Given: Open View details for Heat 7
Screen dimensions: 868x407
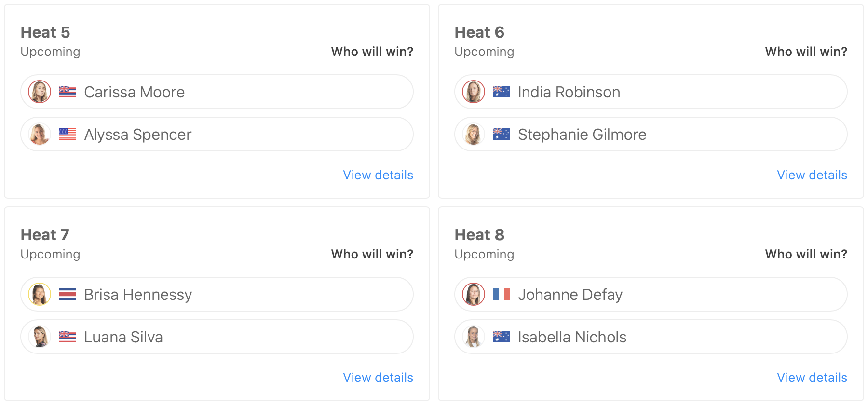Looking at the screenshot, I should (378, 378).
